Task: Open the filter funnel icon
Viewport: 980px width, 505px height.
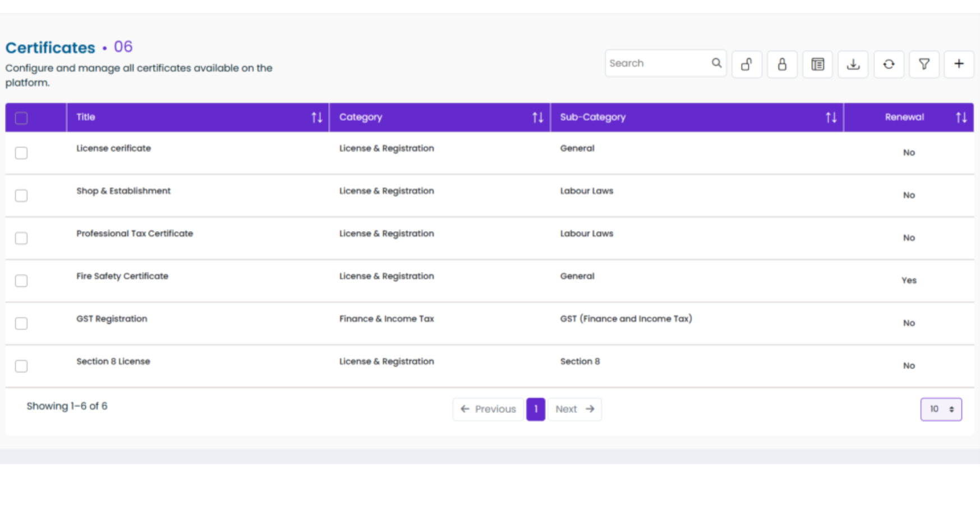Action: coord(924,64)
